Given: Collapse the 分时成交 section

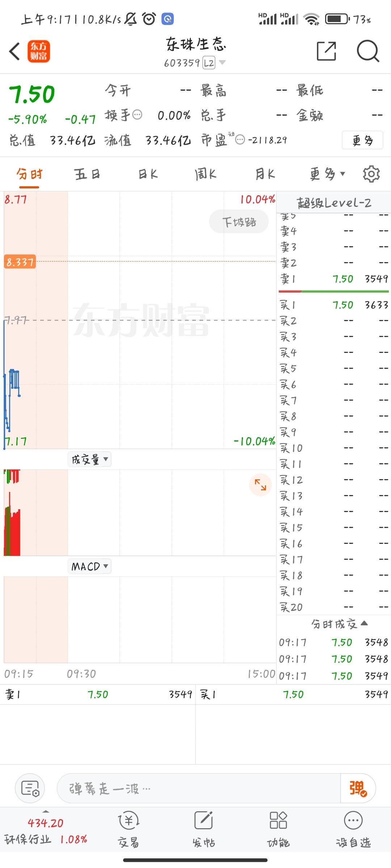Looking at the screenshot, I should 340,624.
